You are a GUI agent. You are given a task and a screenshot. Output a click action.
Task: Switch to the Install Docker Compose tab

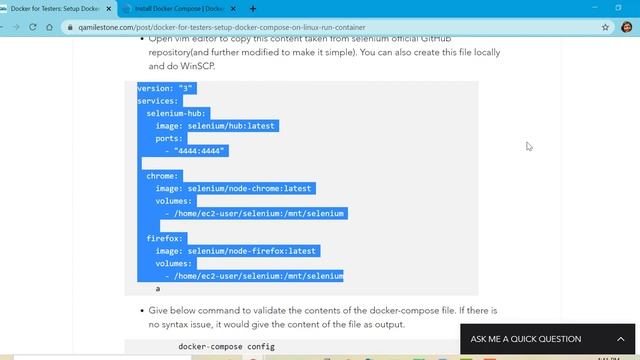coord(179,9)
